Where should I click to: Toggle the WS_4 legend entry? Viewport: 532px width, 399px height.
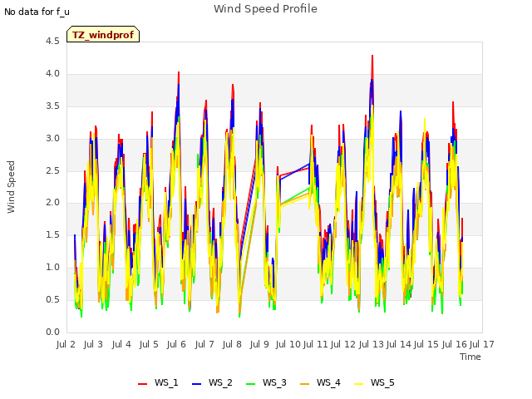point(320,382)
